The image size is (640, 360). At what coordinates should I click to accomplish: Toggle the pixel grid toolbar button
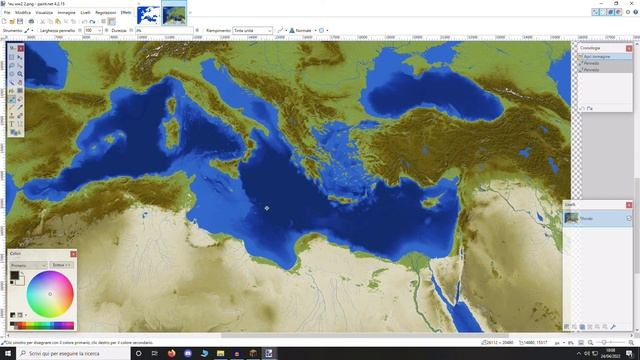[x=103, y=22]
